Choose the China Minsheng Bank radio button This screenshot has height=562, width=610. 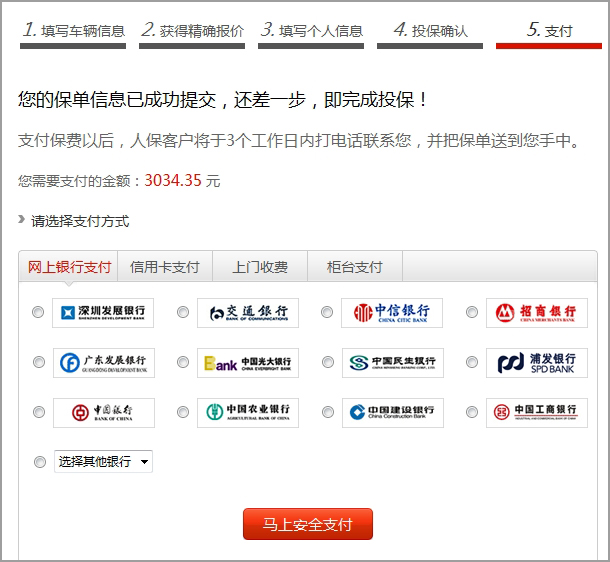coord(327,363)
